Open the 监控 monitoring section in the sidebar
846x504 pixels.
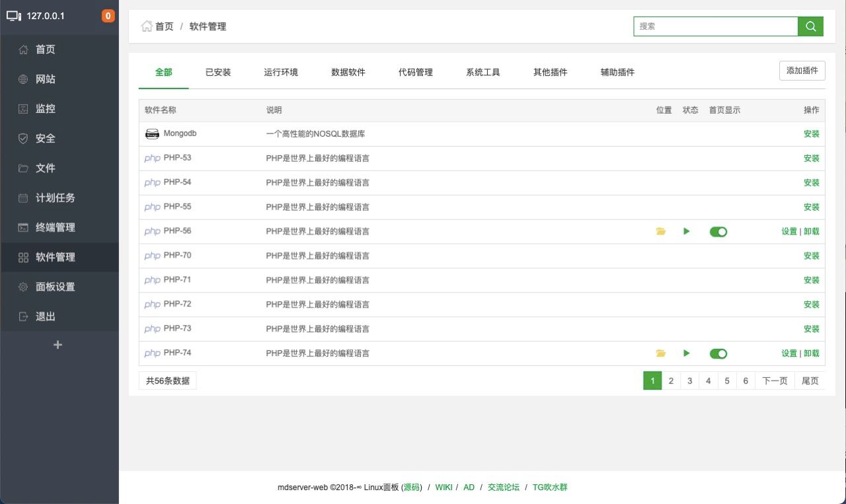point(44,108)
